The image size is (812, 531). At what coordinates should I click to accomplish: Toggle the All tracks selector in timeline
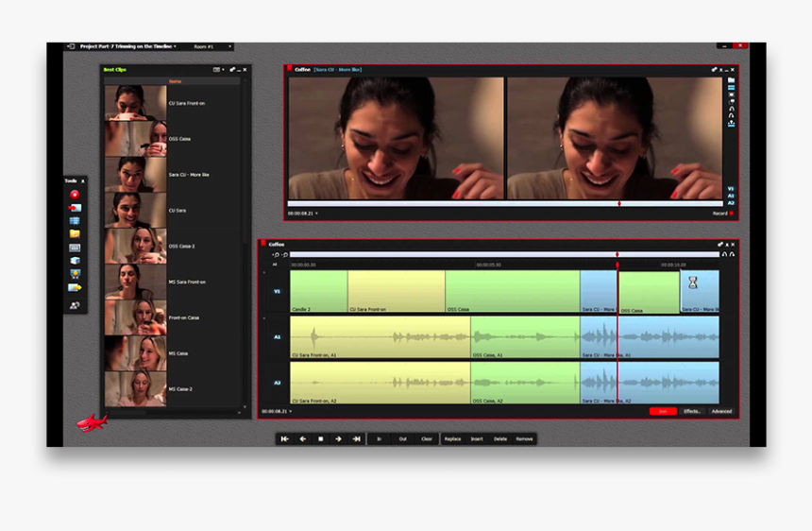point(275,265)
